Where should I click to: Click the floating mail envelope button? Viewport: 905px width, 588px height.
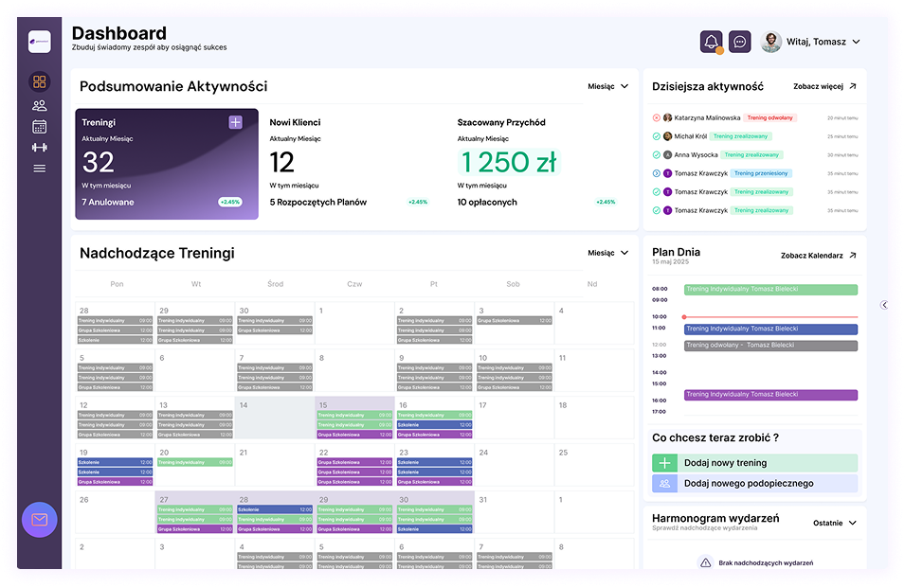point(40,519)
